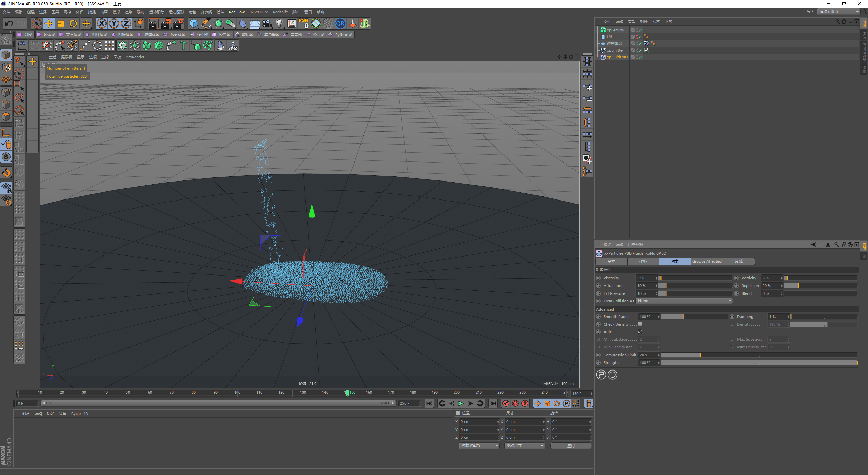Screen dimensions: 868x475
Task: Click the record keyframe button
Action: [506, 403]
